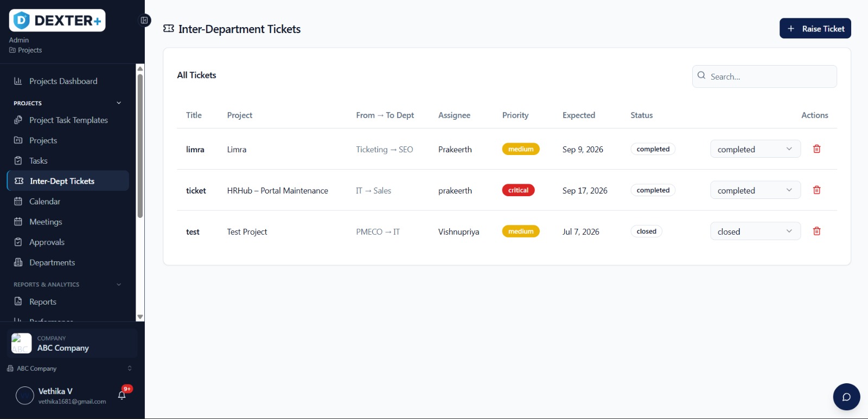
Task: Click the sidebar scroll down arrow
Action: click(x=140, y=317)
